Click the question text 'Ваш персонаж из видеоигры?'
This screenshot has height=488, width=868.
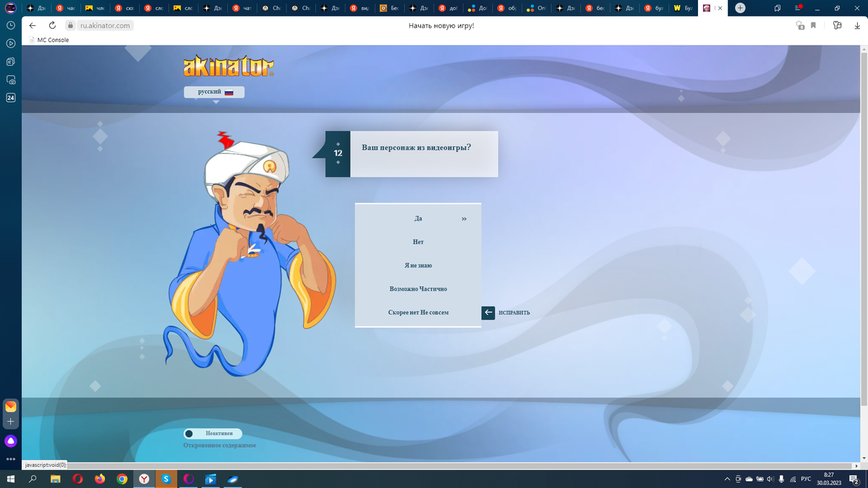[x=417, y=147]
